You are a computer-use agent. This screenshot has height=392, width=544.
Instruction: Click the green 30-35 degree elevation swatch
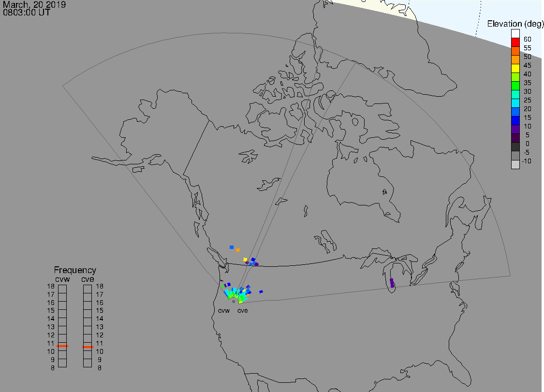pos(515,86)
